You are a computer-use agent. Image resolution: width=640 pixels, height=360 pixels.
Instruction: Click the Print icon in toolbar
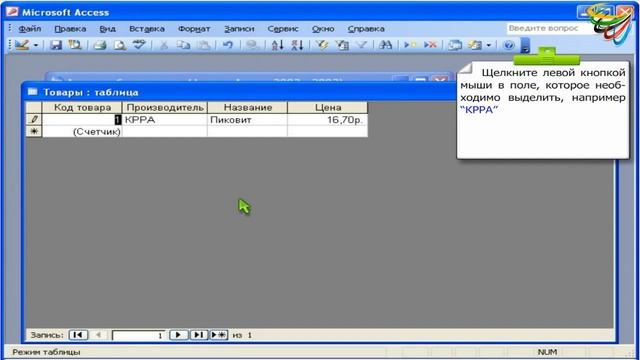(100, 45)
